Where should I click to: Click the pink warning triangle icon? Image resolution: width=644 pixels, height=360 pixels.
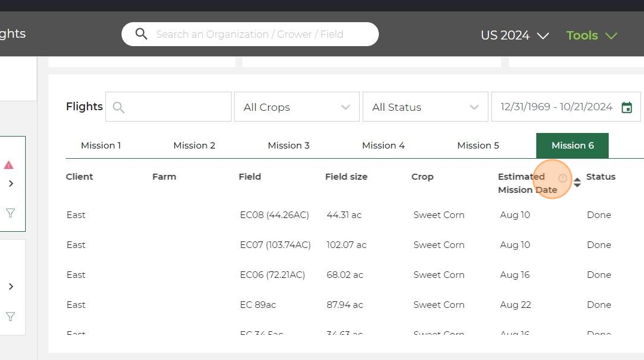click(x=8, y=165)
